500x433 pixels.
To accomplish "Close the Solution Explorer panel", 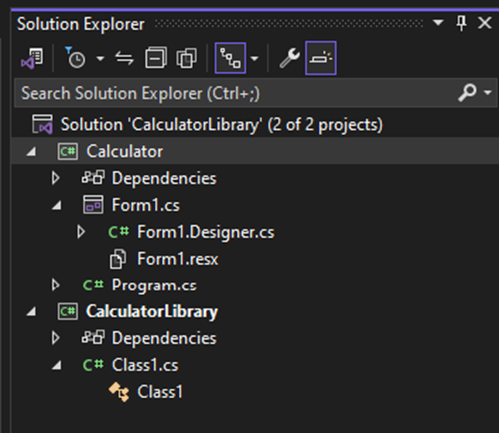I will (485, 23).
